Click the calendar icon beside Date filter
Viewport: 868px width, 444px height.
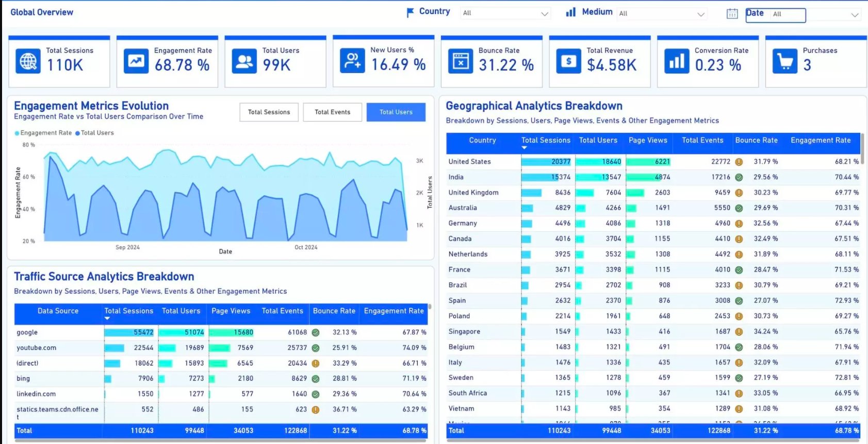click(732, 14)
